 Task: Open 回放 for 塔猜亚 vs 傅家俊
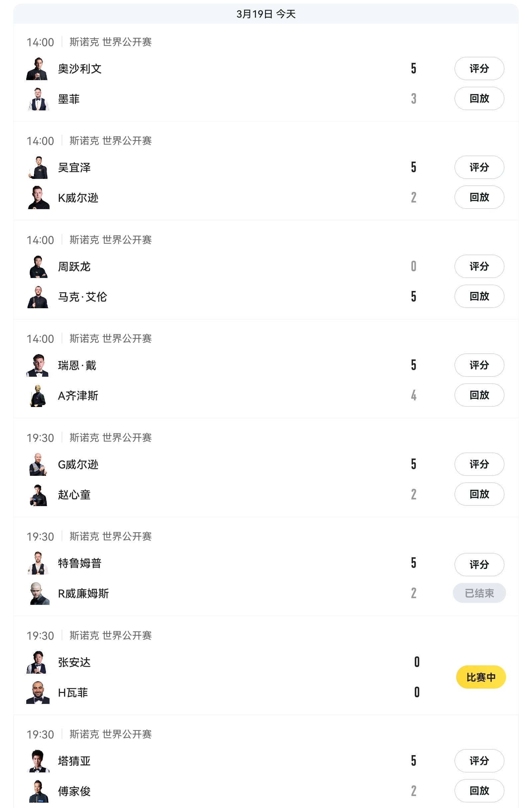[x=479, y=791]
